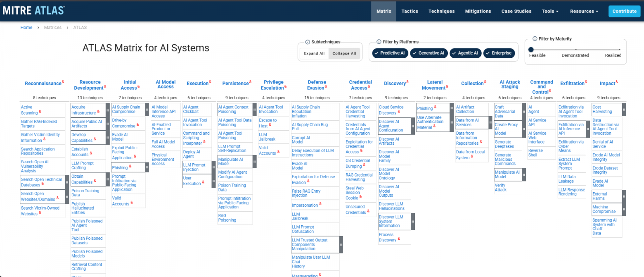This screenshot has height=277, width=644.
Task: Go to Home via breadcrumb
Action: (x=26, y=27)
